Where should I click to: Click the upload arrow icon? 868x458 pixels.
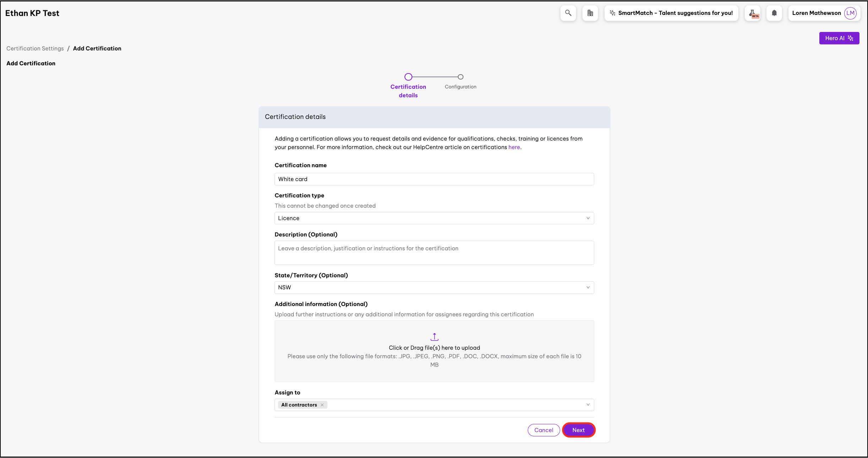coord(434,337)
